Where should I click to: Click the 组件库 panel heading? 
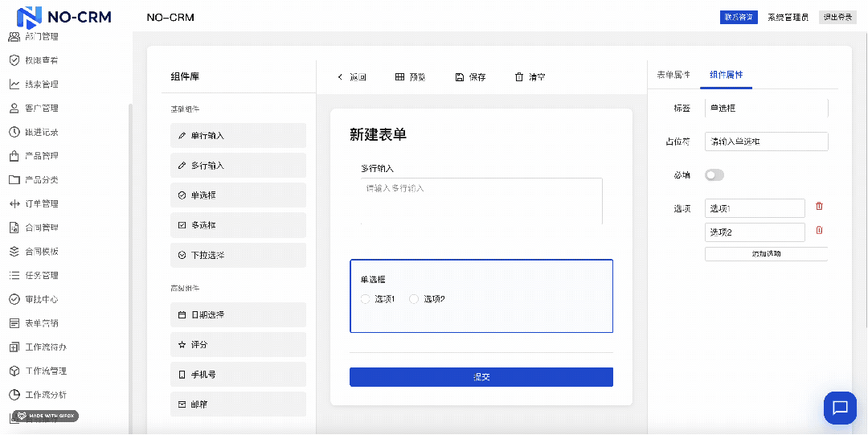(185, 76)
